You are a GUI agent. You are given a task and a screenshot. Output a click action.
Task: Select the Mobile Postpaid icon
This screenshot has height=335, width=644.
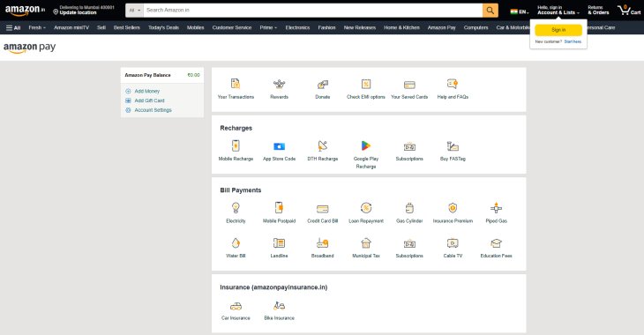click(x=279, y=208)
